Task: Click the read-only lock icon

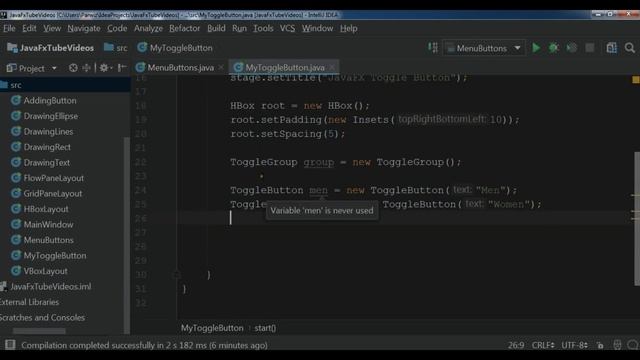Action: click(600, 345)
